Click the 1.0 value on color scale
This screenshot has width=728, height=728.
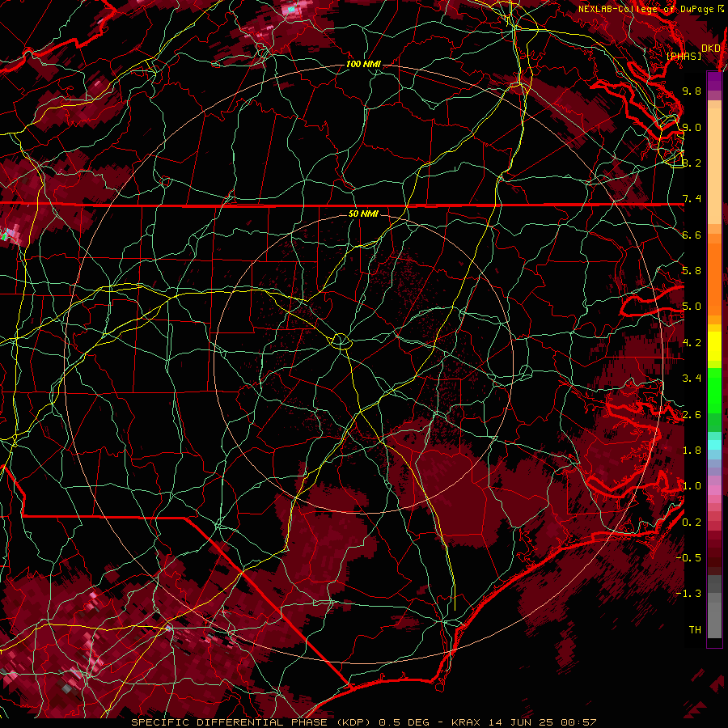pyautogui.click(x=692, y=486)
